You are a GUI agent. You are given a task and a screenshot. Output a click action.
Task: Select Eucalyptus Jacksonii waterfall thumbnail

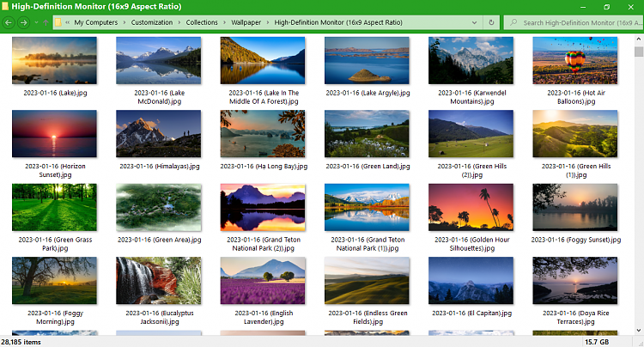[x=159, y=281]
